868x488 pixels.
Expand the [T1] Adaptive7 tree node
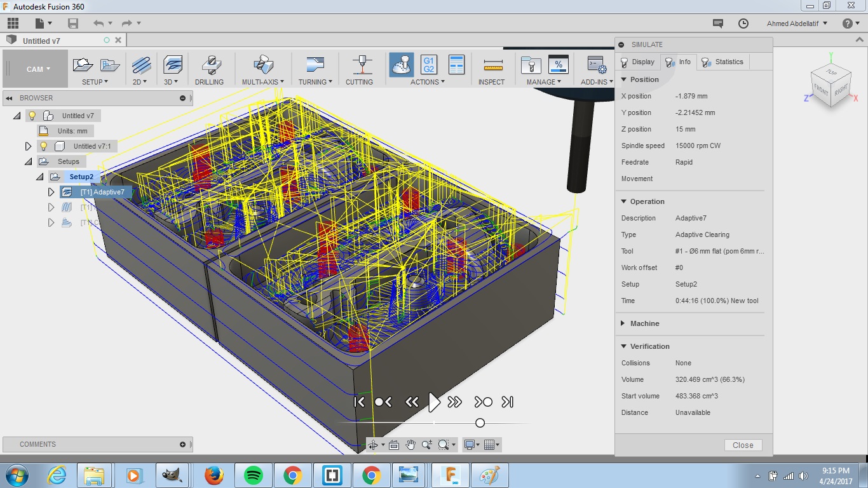coord(51,192)
